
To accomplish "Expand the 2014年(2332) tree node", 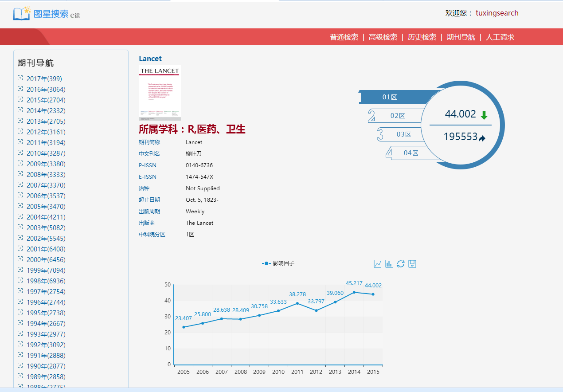I will point(20,110).
